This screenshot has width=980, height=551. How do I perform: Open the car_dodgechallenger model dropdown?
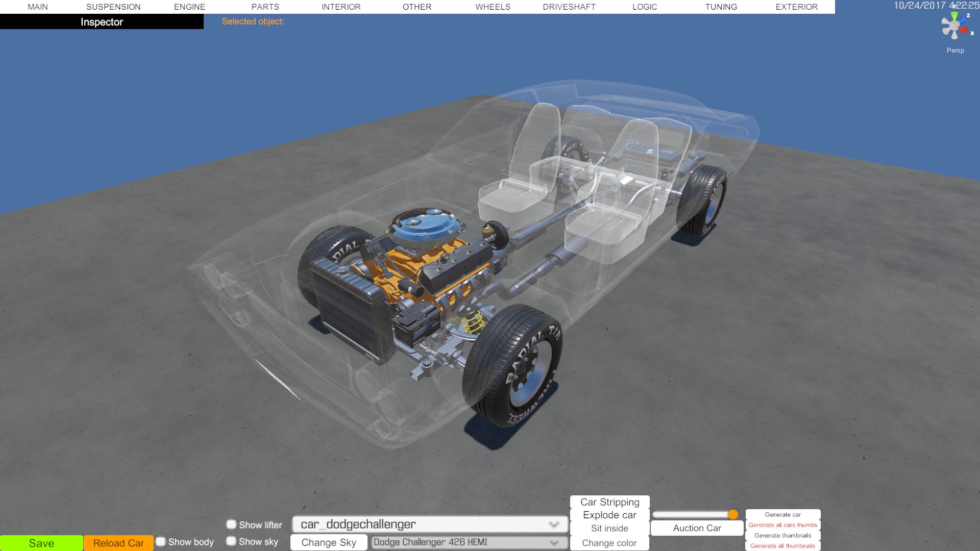coord(429,524)
